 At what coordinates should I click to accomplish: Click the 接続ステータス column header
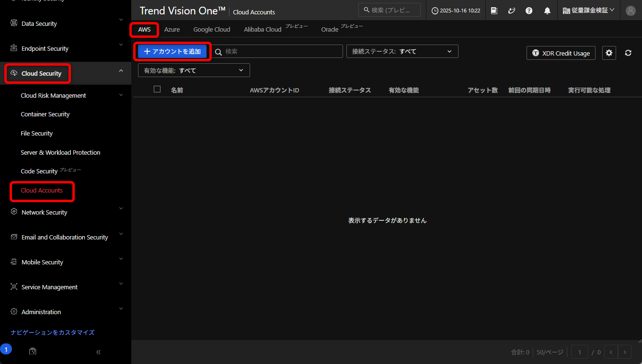coord(350,90)
